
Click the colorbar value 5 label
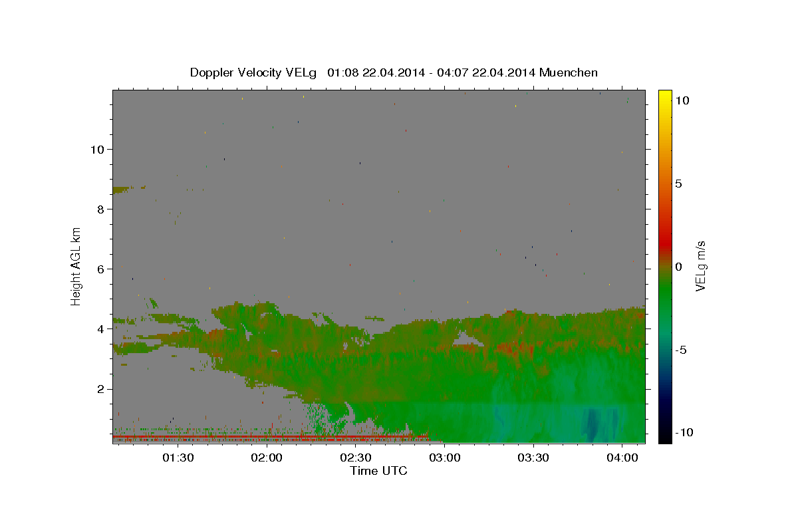(x=678, y=184)
